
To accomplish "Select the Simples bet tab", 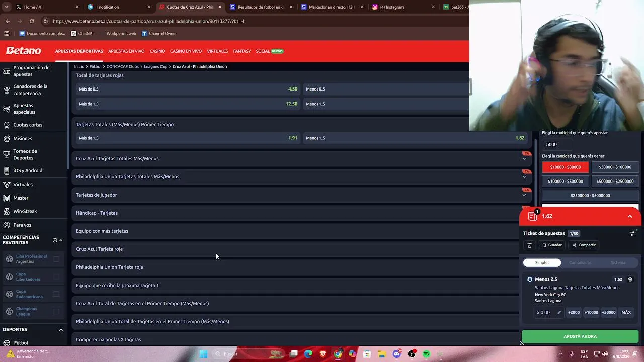I will tap(542, 262).
